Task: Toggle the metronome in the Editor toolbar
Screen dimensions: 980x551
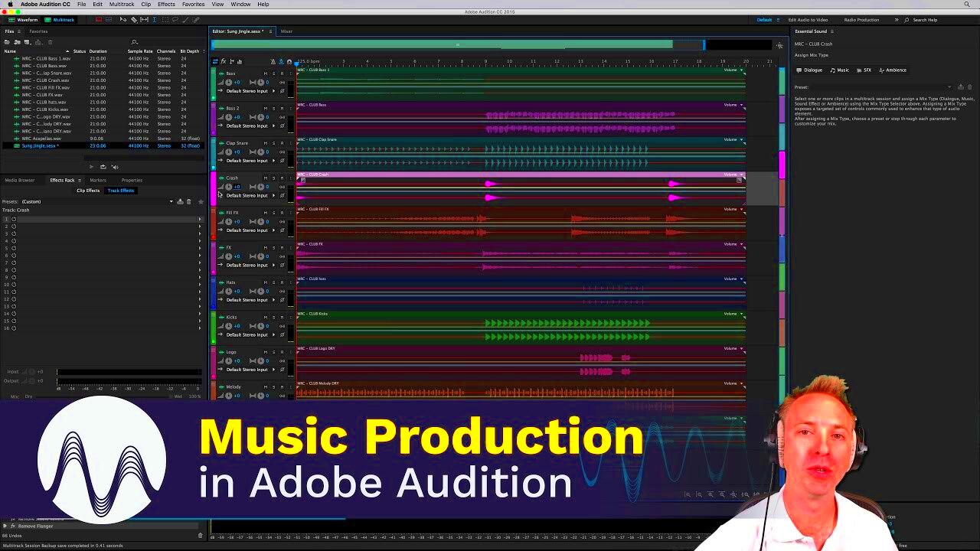Action: 273,60
